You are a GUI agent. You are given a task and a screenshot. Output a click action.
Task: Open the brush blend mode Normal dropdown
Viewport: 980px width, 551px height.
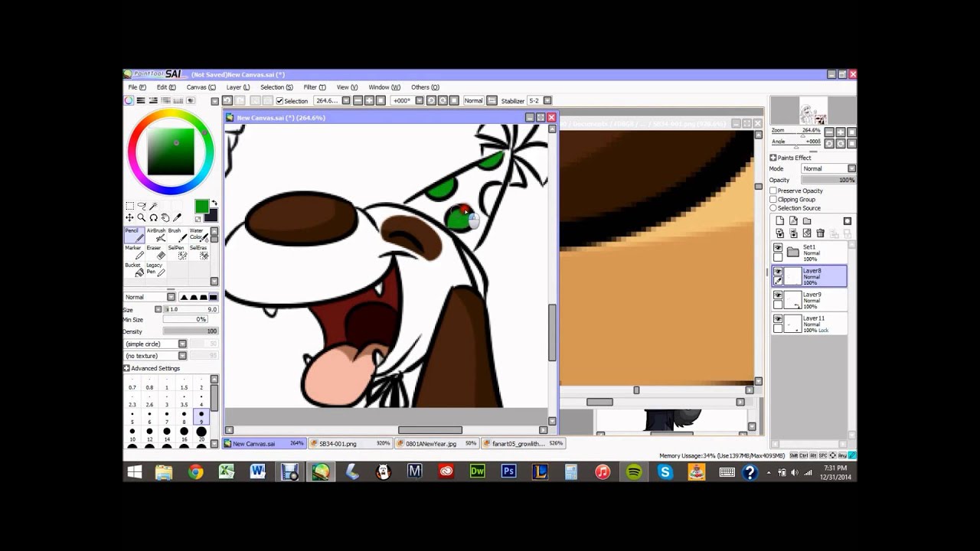[171, 297]
